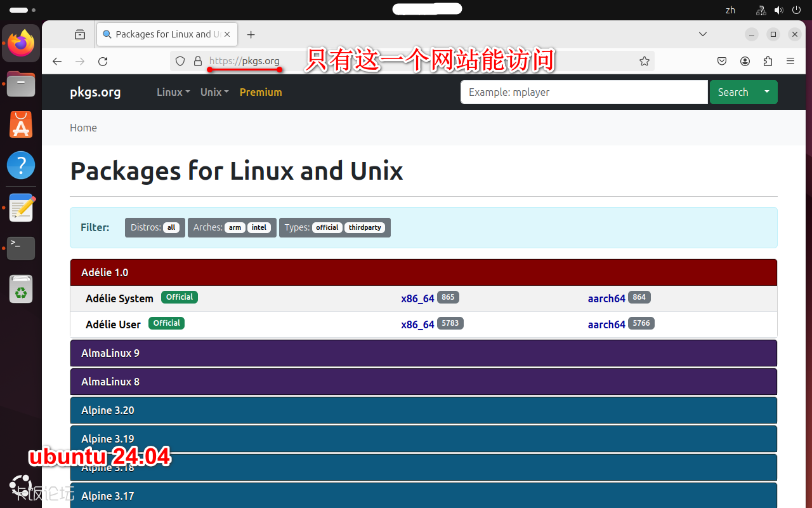812x508 pixels.
Task: Click Firefox recent browsing view icon
Action: pyautogui.click(x=80, y=34)
